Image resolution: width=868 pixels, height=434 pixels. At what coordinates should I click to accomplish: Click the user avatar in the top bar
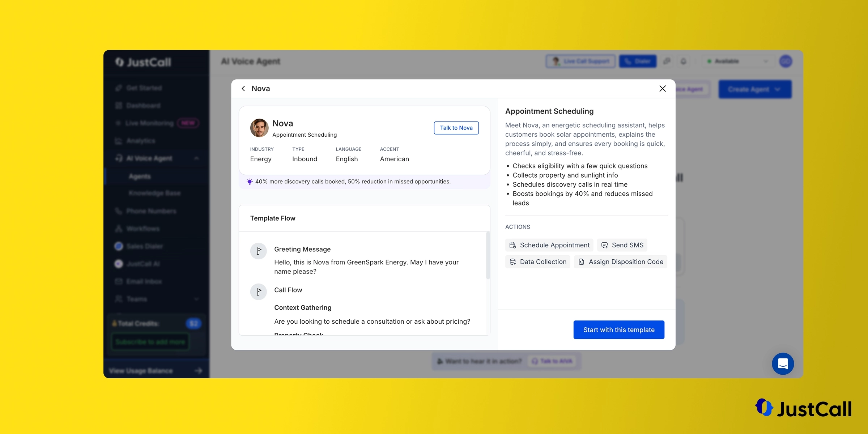pyautogui.click(x=786, y=61)
